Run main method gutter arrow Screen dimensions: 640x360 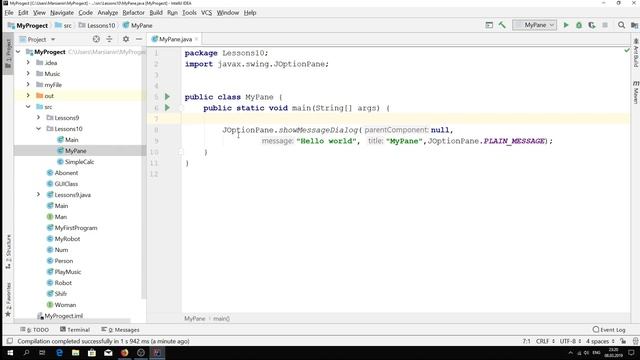167,108
